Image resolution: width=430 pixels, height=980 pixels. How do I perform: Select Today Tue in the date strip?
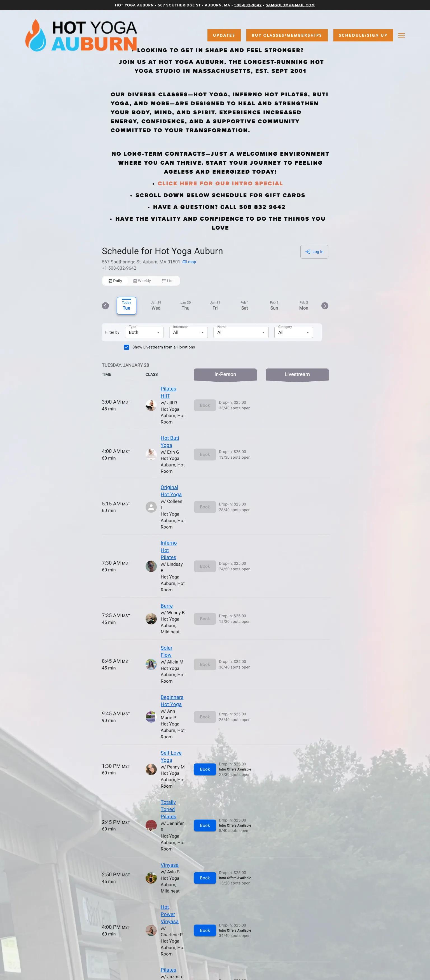(x=126, y=306)
